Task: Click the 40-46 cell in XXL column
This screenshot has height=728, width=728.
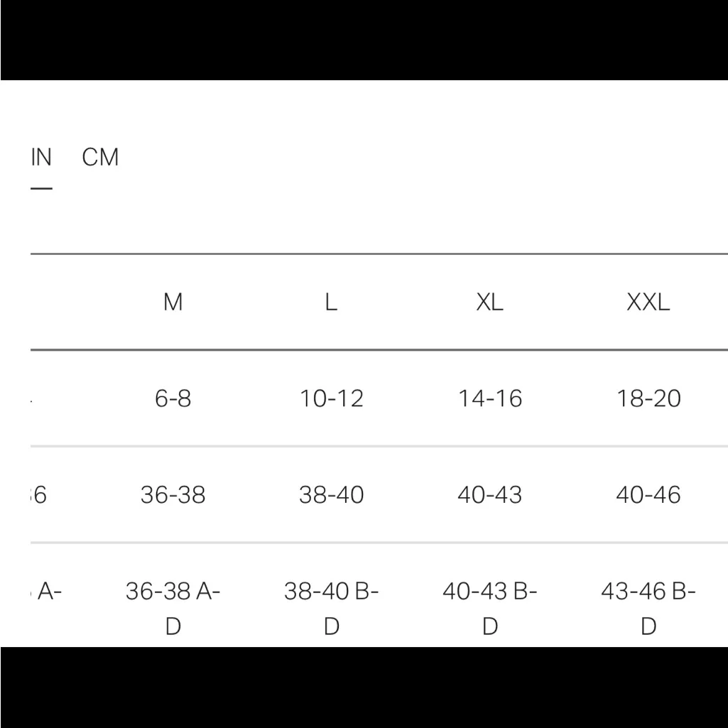Action: tap(648, 494)
